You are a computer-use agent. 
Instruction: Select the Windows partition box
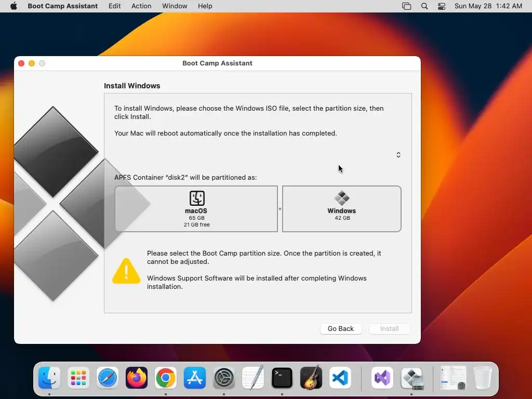(x=341, y=209)
